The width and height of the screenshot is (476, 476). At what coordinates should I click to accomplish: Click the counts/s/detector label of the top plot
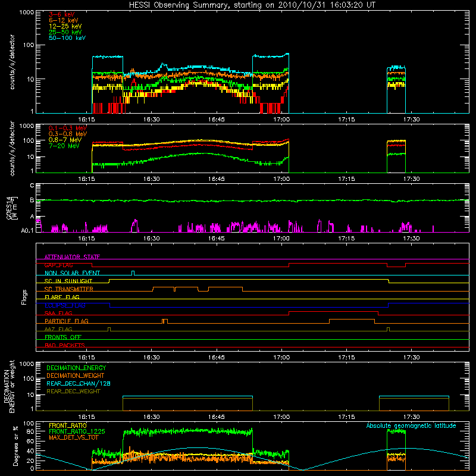pos(12,62)
